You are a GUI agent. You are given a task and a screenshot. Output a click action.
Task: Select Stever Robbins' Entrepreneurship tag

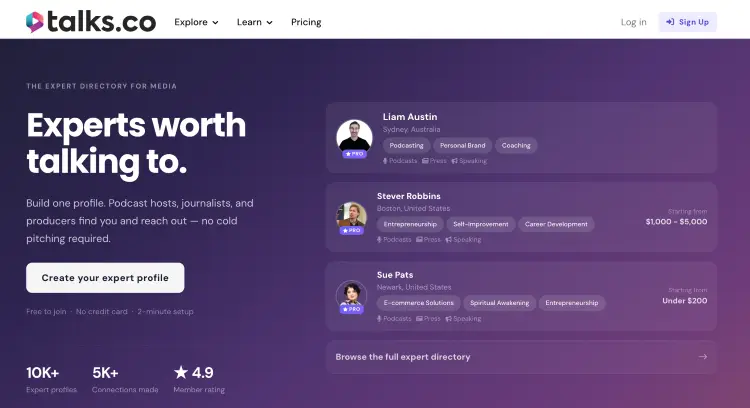point(410,224)
